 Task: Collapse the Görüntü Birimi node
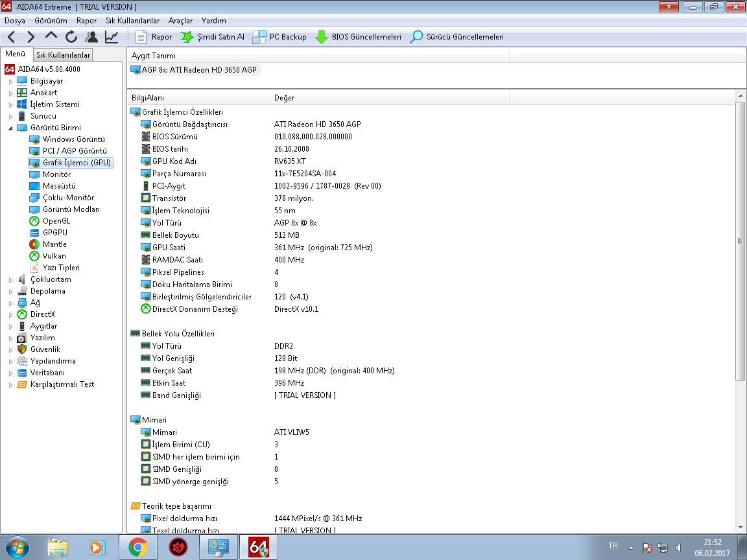point(10,128)
